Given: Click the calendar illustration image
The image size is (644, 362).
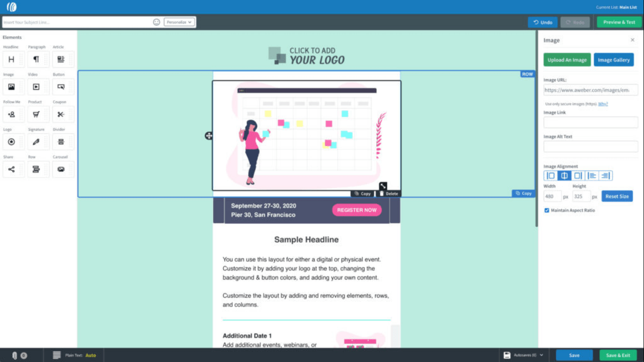Looking at the screenshot, I should [306, 136].
